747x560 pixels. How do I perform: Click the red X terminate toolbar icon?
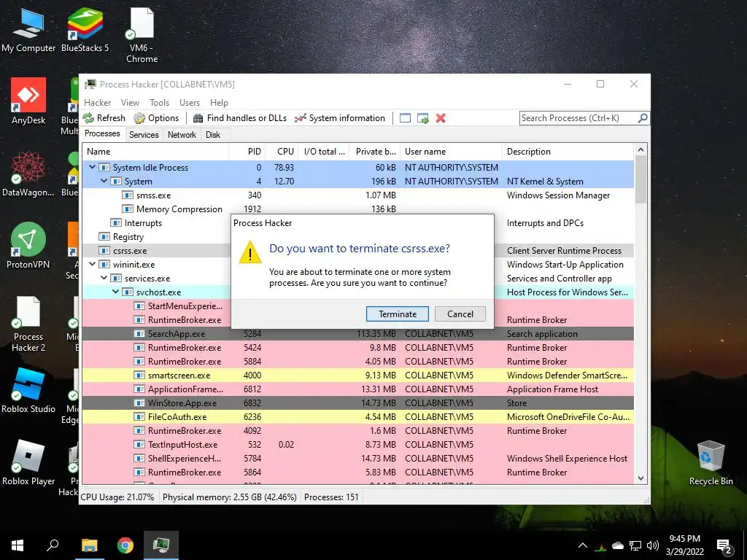441,118
